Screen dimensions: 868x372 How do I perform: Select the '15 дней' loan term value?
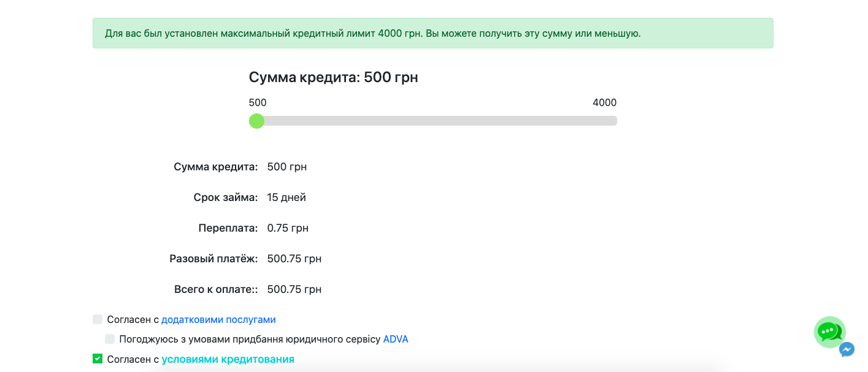[286, 197]
